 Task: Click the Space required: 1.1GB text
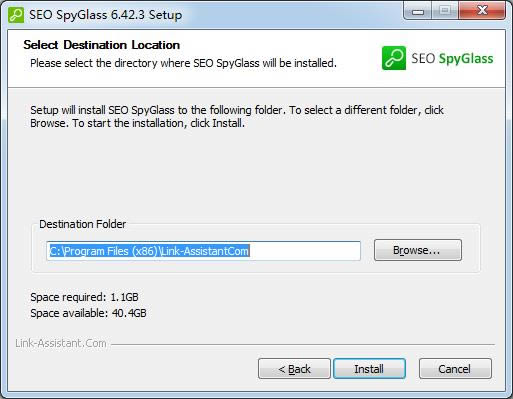pyautogui.click(x=84, y=297)
